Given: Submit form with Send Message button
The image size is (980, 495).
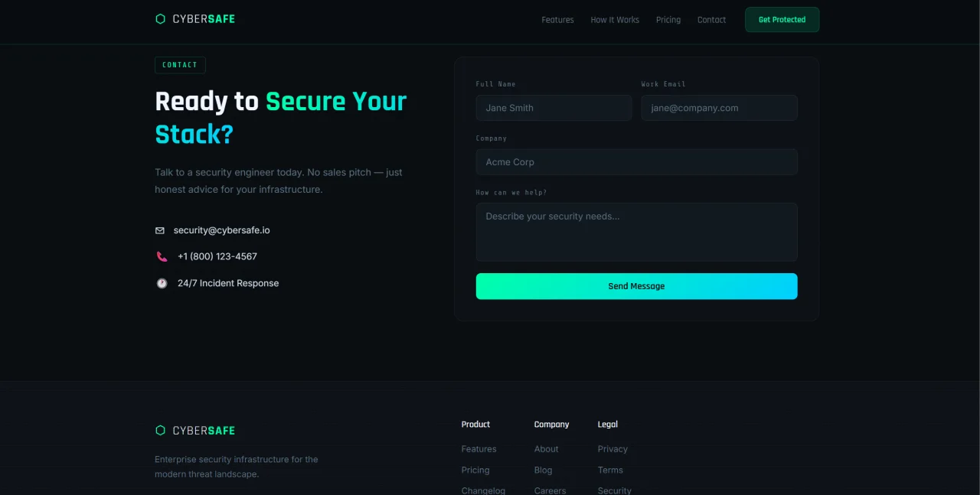Looking at the screenshot, I should (636, 286).
